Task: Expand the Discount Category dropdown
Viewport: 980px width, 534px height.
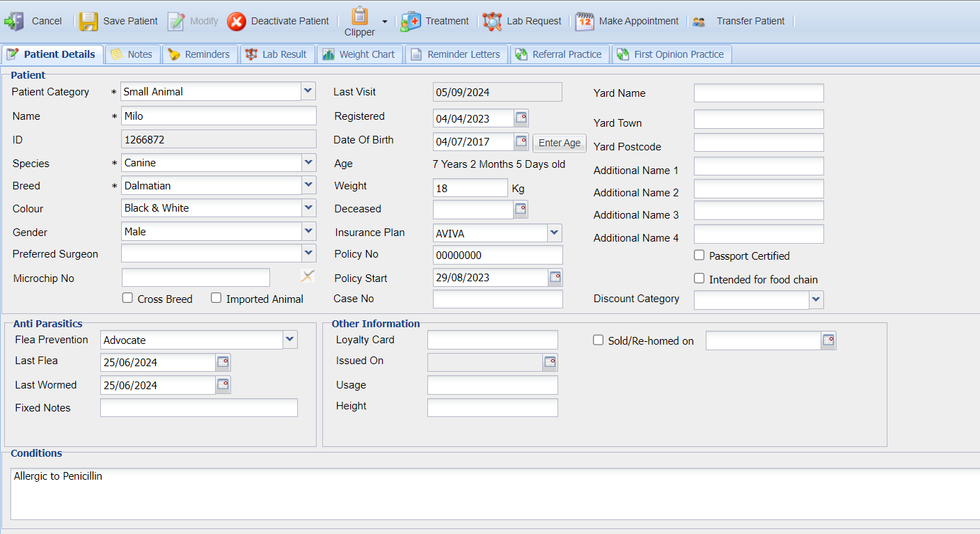Action: tap(816, 300)
